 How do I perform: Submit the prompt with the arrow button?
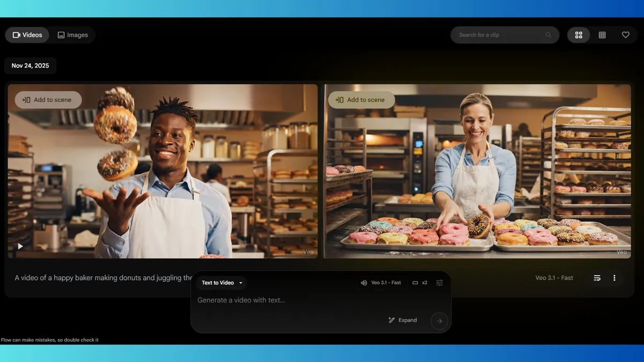point(439,321)
